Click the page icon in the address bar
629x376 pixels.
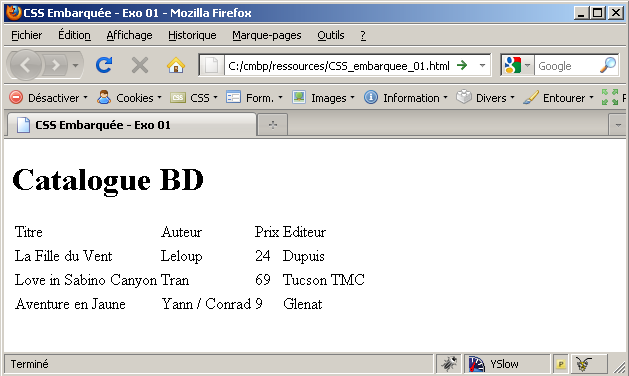coord(211,65)
